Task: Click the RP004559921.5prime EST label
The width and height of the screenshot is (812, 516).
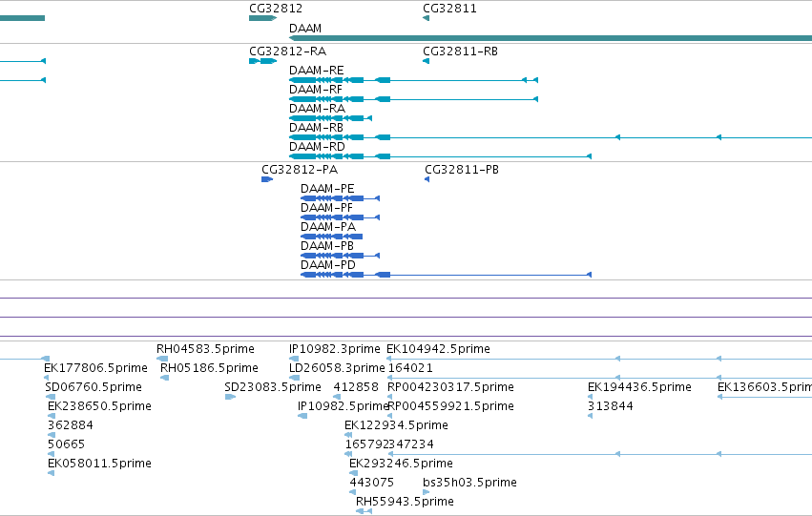Action: pos(450,407)
